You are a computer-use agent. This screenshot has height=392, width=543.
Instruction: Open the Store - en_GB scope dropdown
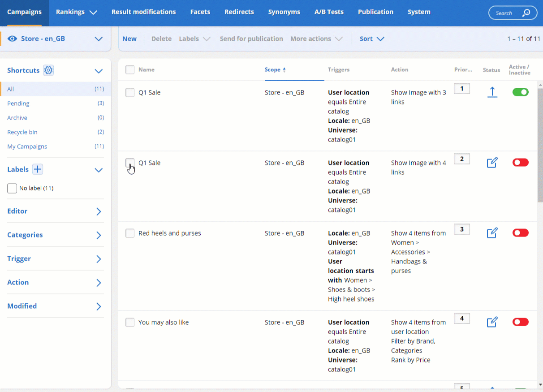point(99,39)
